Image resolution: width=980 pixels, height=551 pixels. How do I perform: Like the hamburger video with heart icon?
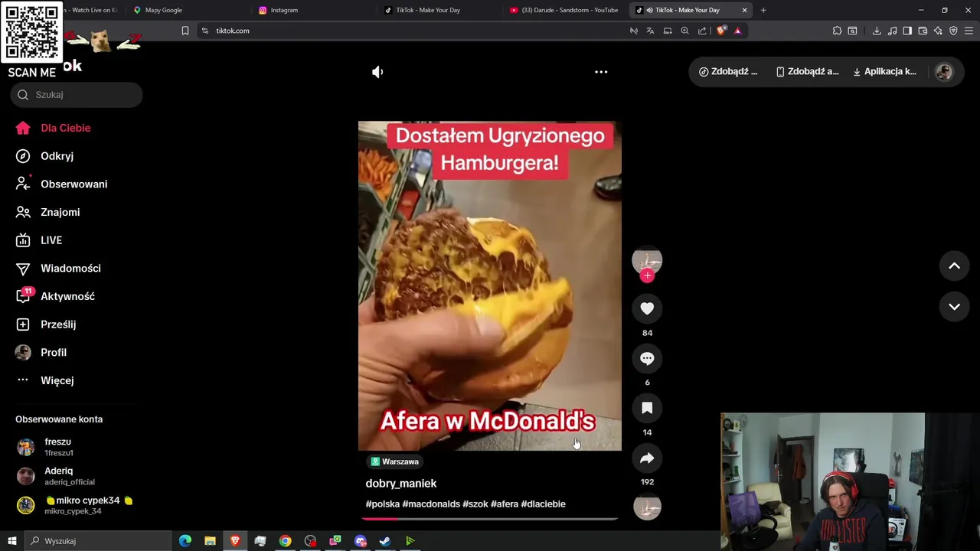click(647, 308)
